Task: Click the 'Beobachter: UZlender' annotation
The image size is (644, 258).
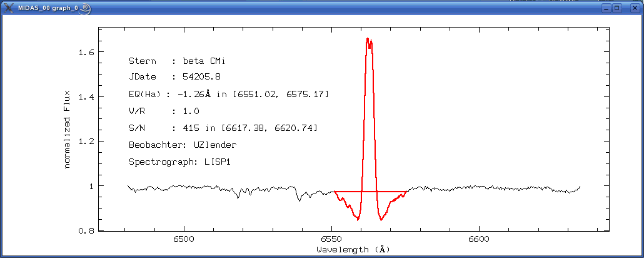Action: point(183,145)
